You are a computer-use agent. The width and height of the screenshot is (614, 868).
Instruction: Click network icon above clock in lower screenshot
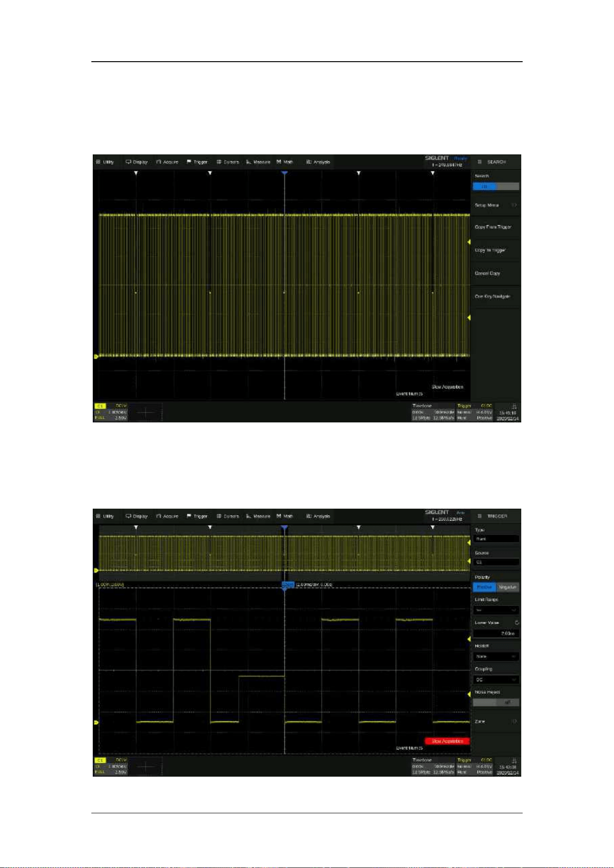[514, 760]
